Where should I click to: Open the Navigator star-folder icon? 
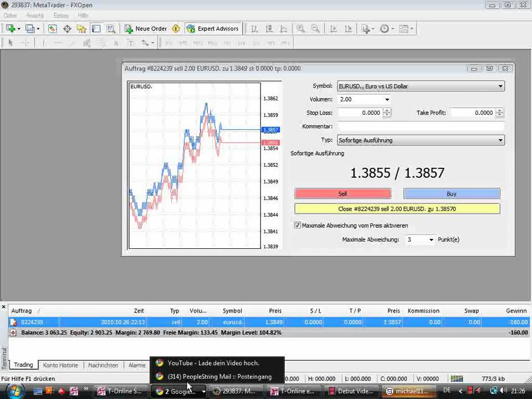click(82, 29)
